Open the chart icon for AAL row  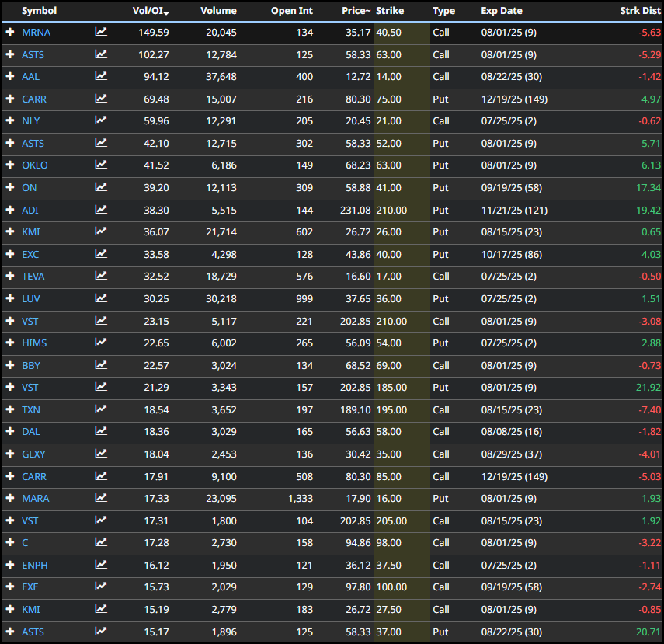[x=101, y=76]
